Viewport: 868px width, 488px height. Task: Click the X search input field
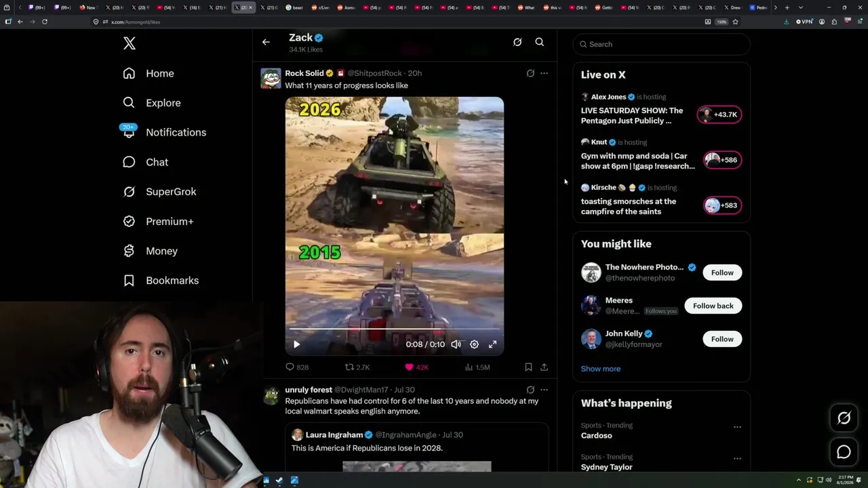(662, 44)
